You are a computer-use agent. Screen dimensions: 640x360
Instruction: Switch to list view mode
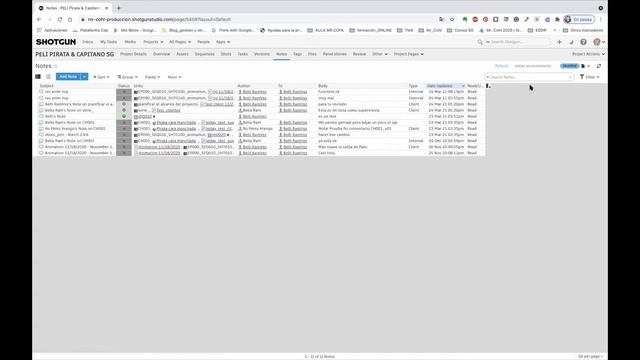tap(48, 77)
